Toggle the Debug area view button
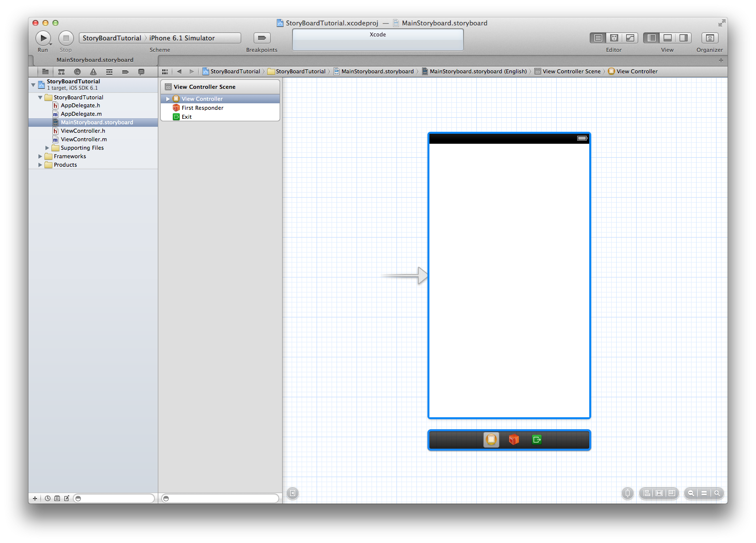The image size is (756, 543). pyautogui.click(x=668, y=38)
